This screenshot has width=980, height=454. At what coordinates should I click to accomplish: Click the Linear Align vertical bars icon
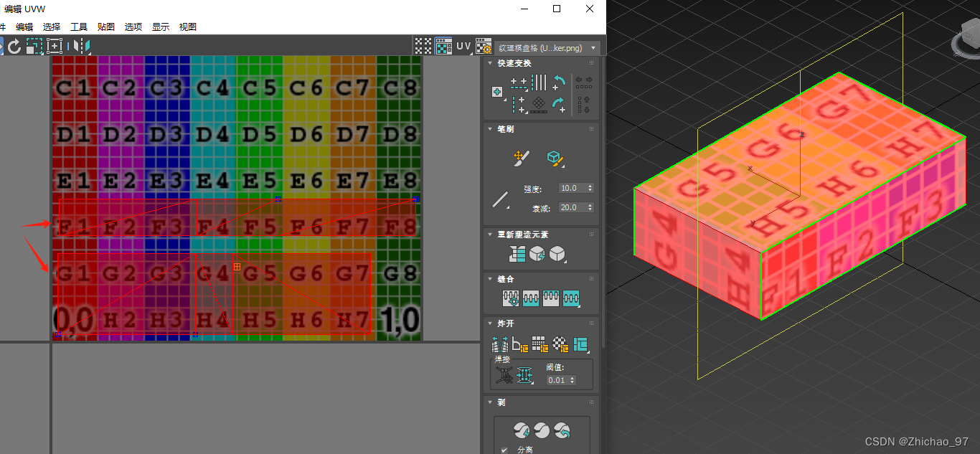[x=539, y=82]
